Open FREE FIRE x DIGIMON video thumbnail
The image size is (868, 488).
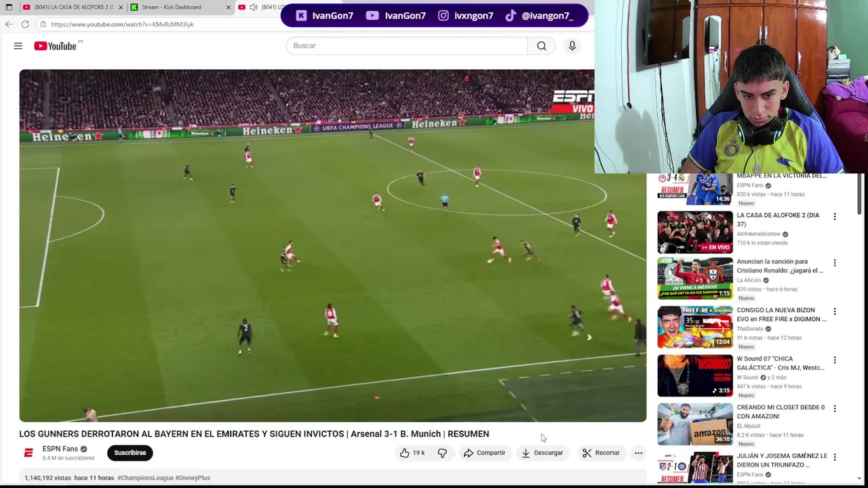694,327
